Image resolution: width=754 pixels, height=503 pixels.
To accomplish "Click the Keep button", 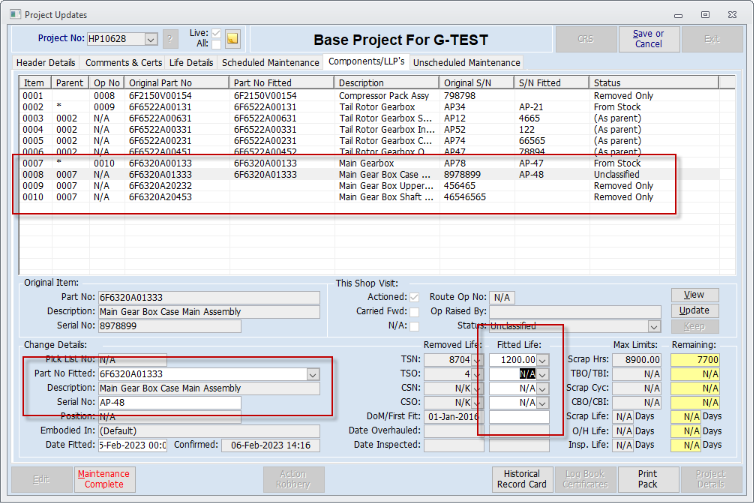I will click(694, 327).
